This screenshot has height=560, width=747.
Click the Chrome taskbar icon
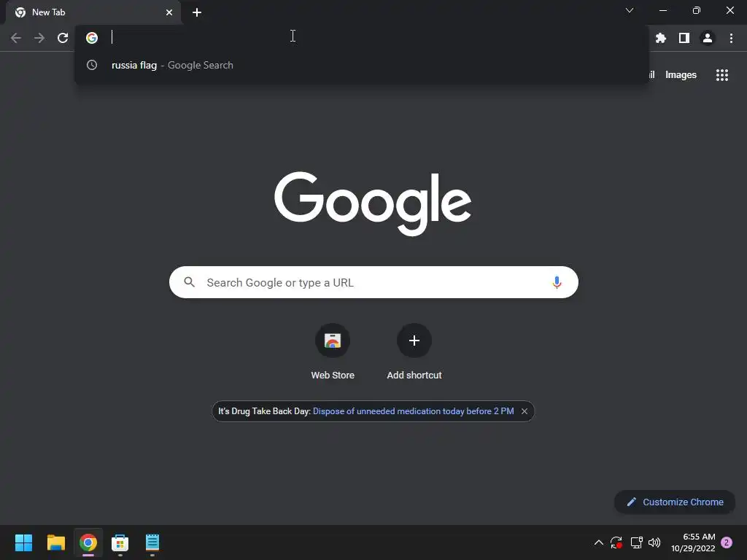[x=88, y=542]
